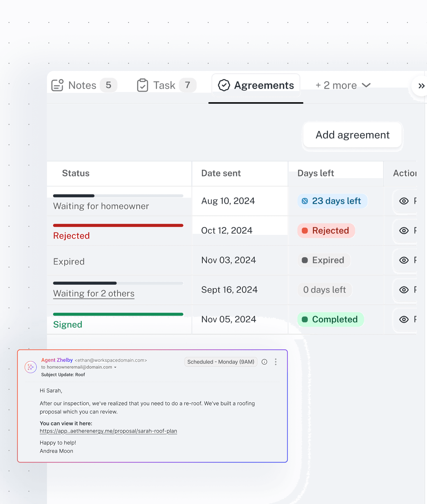Switch to the Notes tab

point(82,85)
